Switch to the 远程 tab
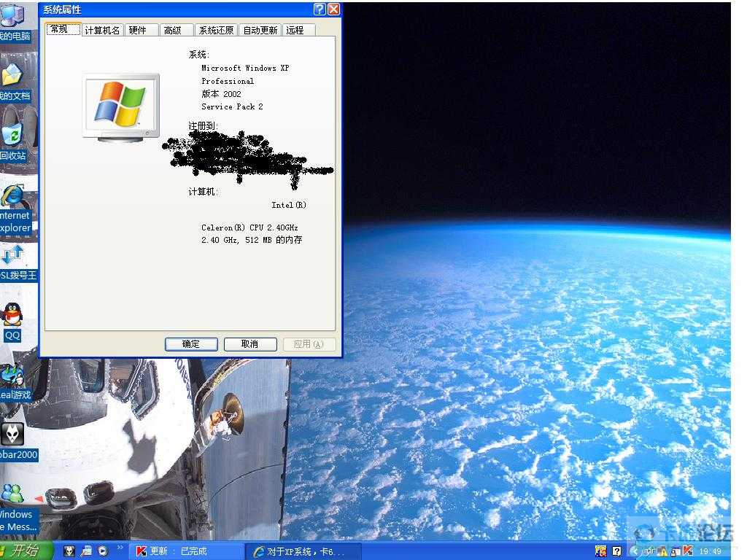Image resolution: width=747 pixels, height=560 pixels. [298, 30]
